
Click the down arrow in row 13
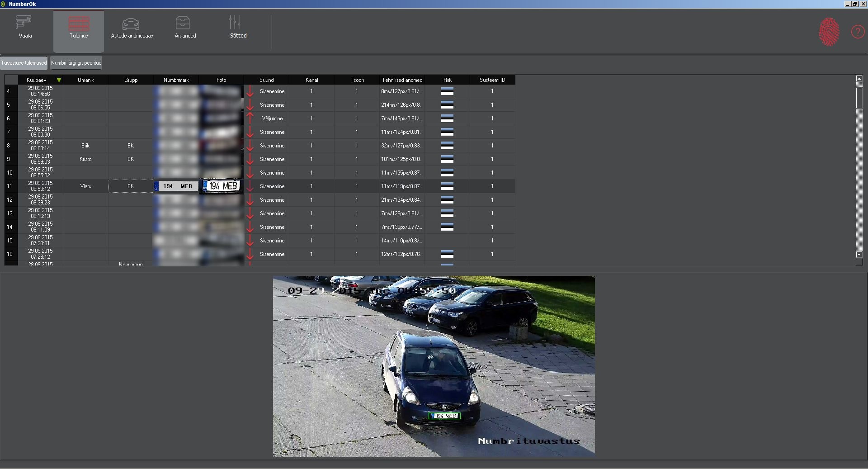(250, 213)
